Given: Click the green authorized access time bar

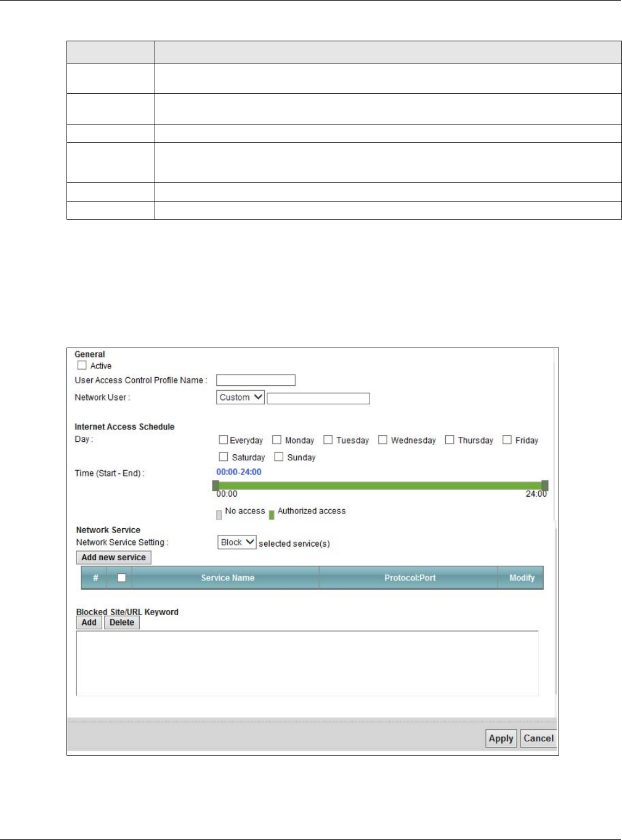Looking at the screenshot, I should pyautogui.click(x=380, y=486).
